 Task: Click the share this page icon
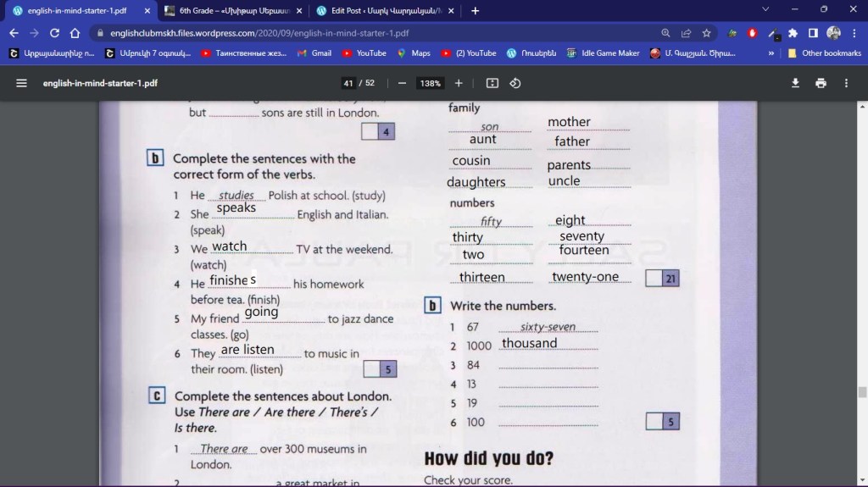tap(687, 33)
